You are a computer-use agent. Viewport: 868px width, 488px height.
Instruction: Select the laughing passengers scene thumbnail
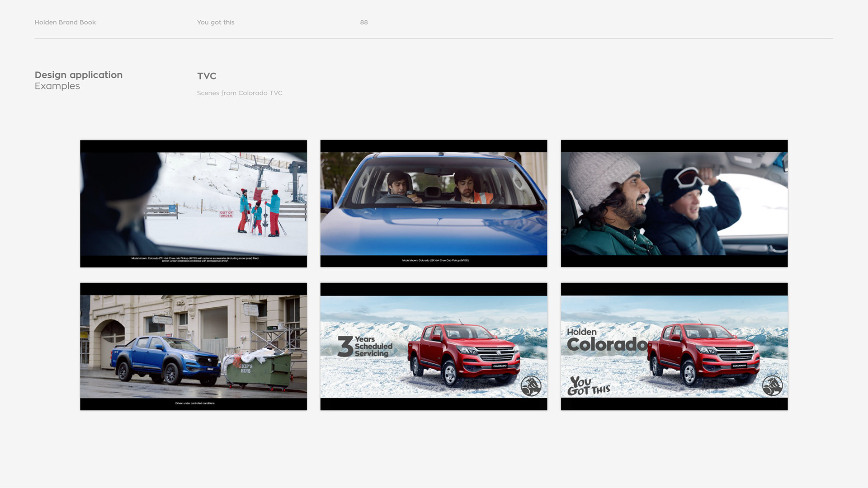click(674, 203)
